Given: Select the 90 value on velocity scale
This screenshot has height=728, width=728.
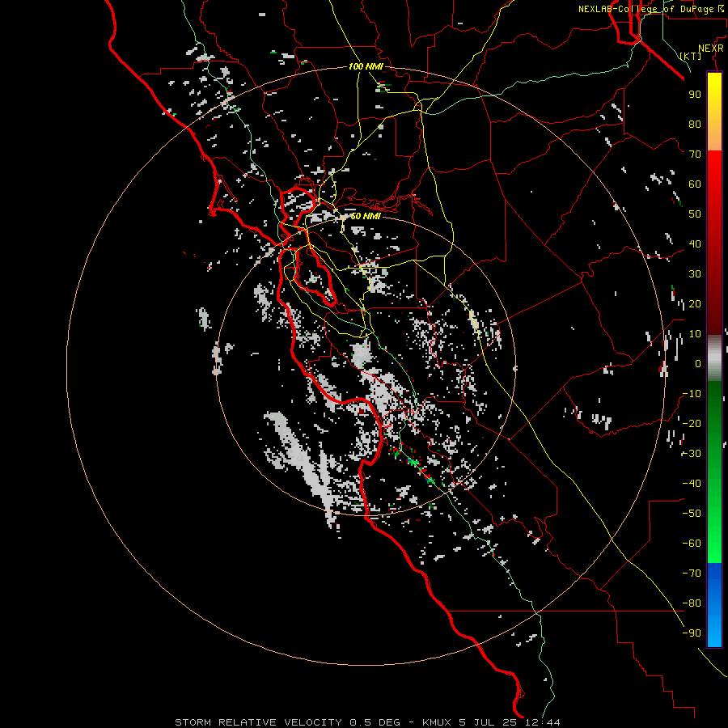Looking at the screenshot, I should pyautogui.click(x=695, y=95).
